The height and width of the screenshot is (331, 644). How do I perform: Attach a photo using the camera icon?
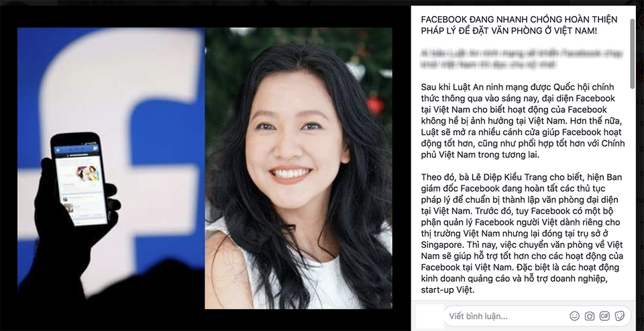click(x=590, y=316)
